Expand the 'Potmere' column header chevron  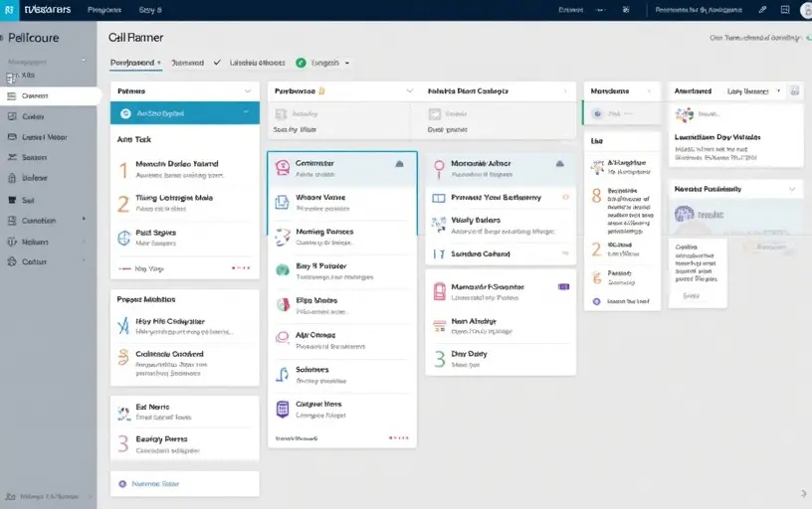(248, 91)
